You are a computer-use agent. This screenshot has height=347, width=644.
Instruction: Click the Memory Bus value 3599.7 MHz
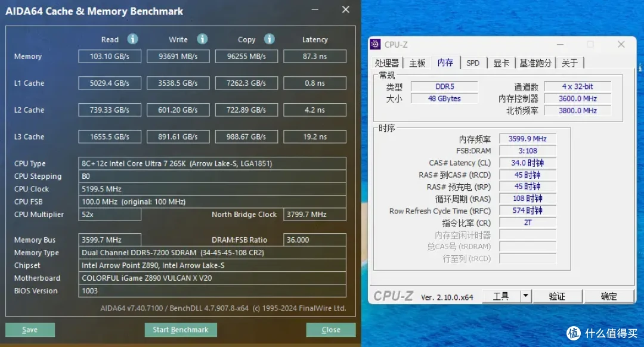pos(110,240)
